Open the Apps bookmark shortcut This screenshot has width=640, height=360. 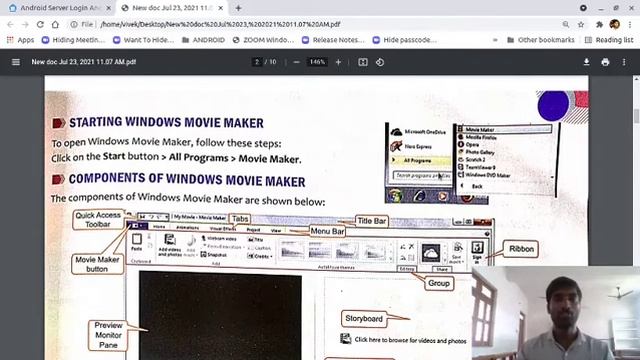20,40
